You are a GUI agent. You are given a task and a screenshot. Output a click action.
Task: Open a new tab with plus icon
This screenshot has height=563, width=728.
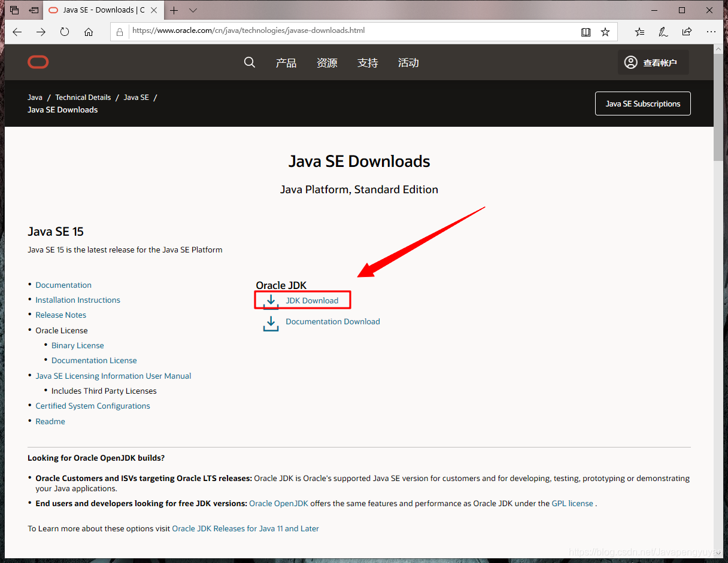[174, 10]
